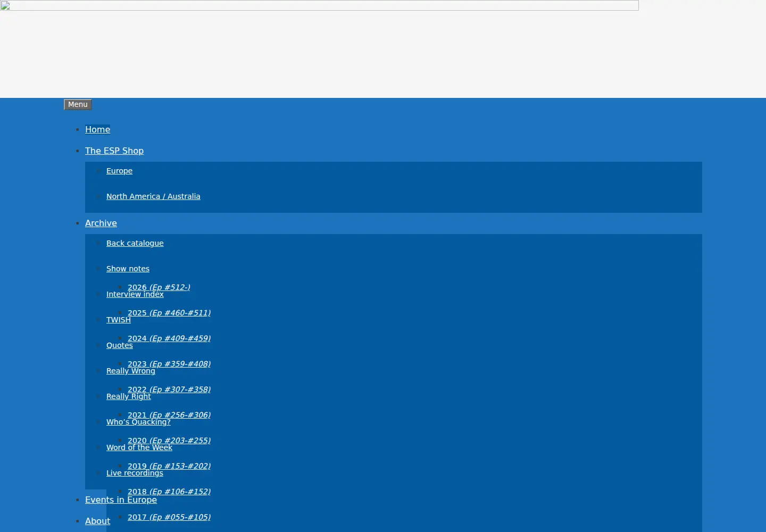This screenshot has width=766, height=532.
Task: Open 2020 (Ep #203-#255) show notes
Action: 169,440
